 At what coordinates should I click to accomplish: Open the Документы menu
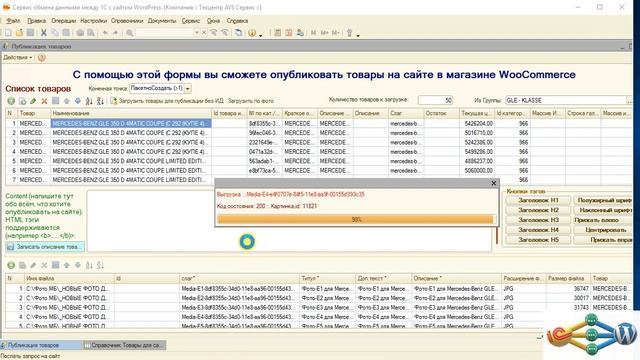click(x=162, y=21)
